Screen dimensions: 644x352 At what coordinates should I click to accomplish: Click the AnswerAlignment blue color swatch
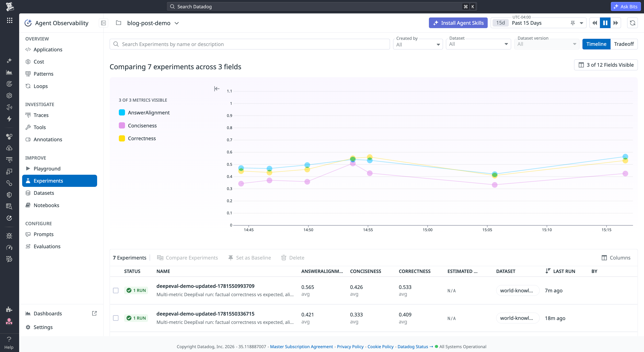[122, 113]
